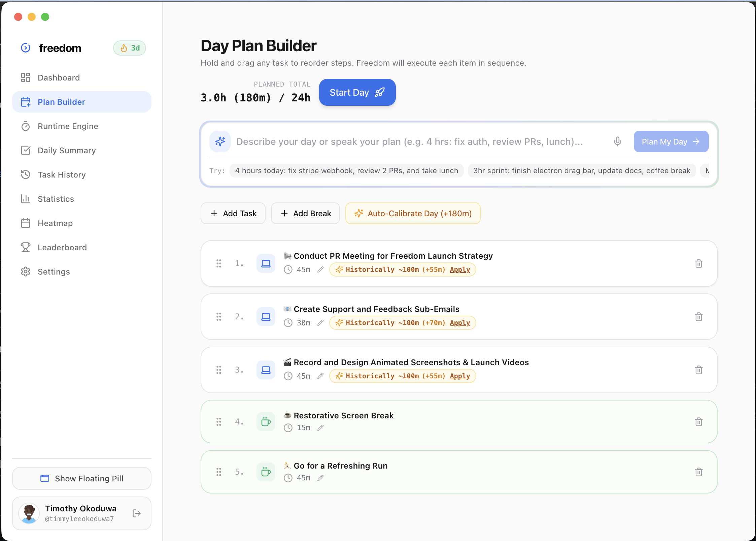Click coffee cup icon on Refreshing Run item

tap(266, 472)
